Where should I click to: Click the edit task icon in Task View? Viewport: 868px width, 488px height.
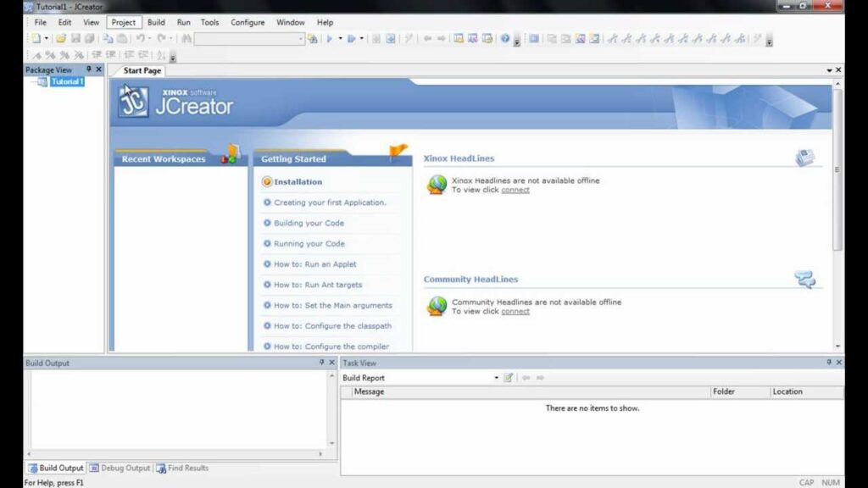[509, 378]
